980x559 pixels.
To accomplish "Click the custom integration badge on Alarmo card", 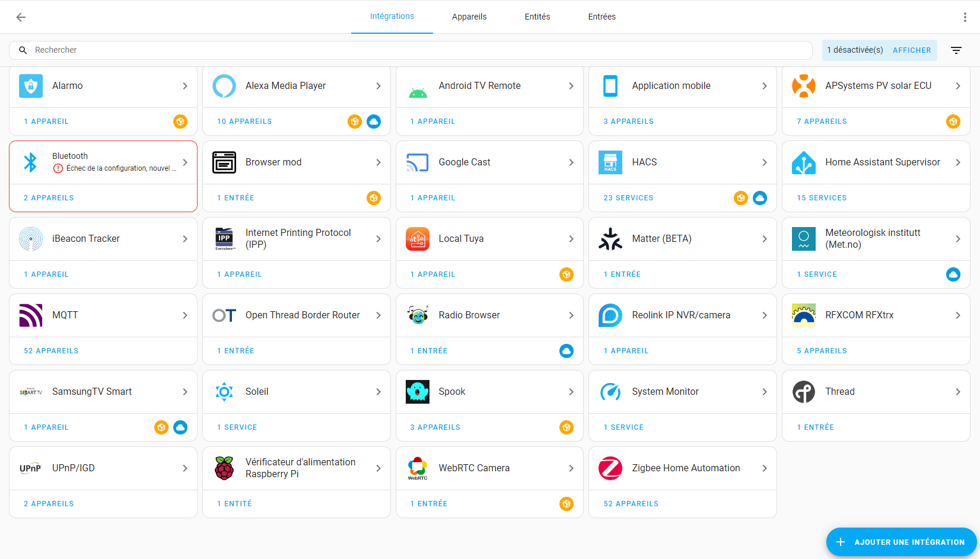I will tap(180, 122).
